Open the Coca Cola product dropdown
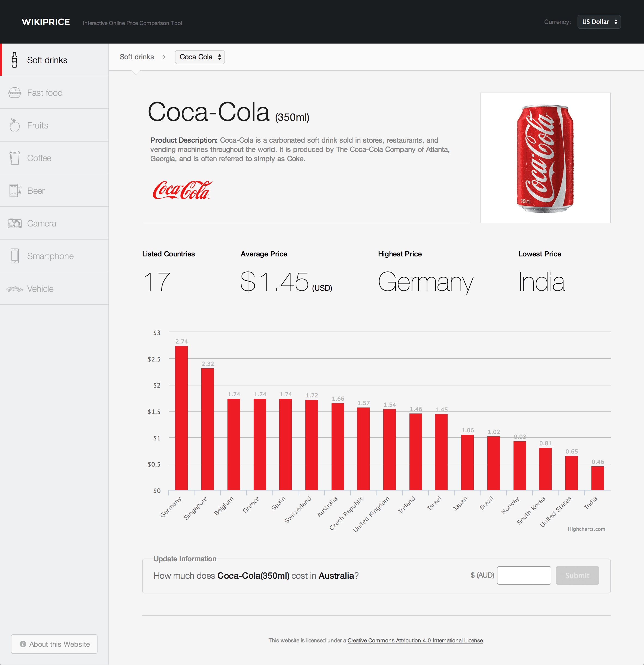 click(200, 57)
